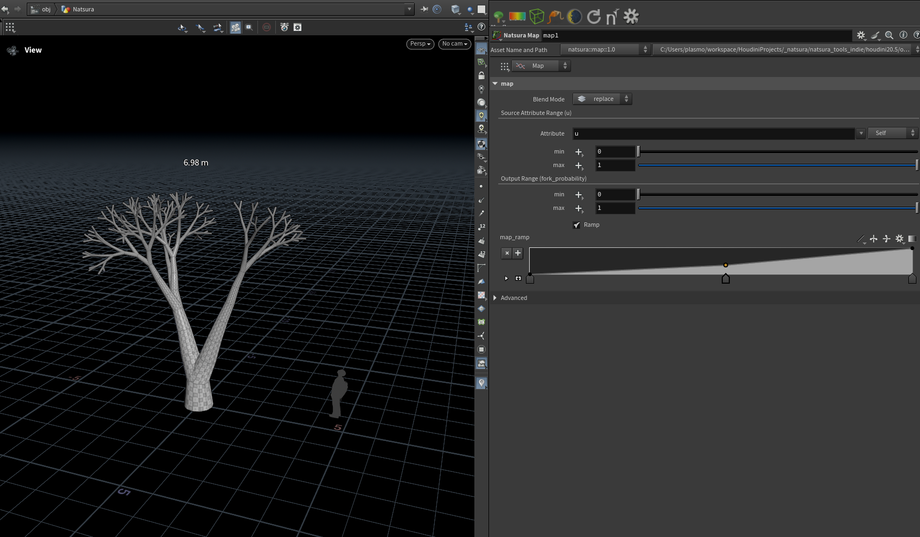920x537 pixels.
Task: Click the Output Range max slider
Action: (777, 208)
